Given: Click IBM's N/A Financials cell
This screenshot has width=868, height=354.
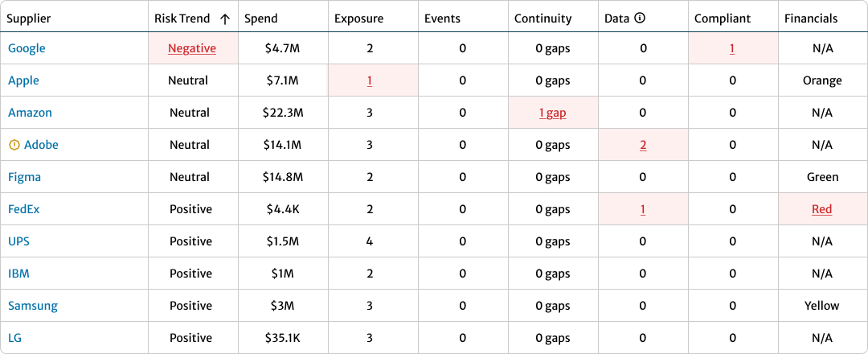Looking at the screenshot, I should pyautogui.click(x=822, y=273).
